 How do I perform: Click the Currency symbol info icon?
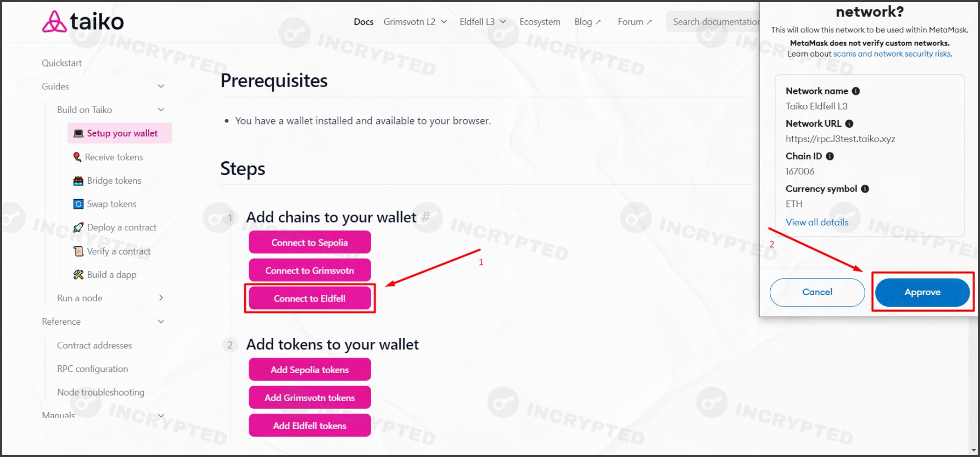(x=865, y=189)
